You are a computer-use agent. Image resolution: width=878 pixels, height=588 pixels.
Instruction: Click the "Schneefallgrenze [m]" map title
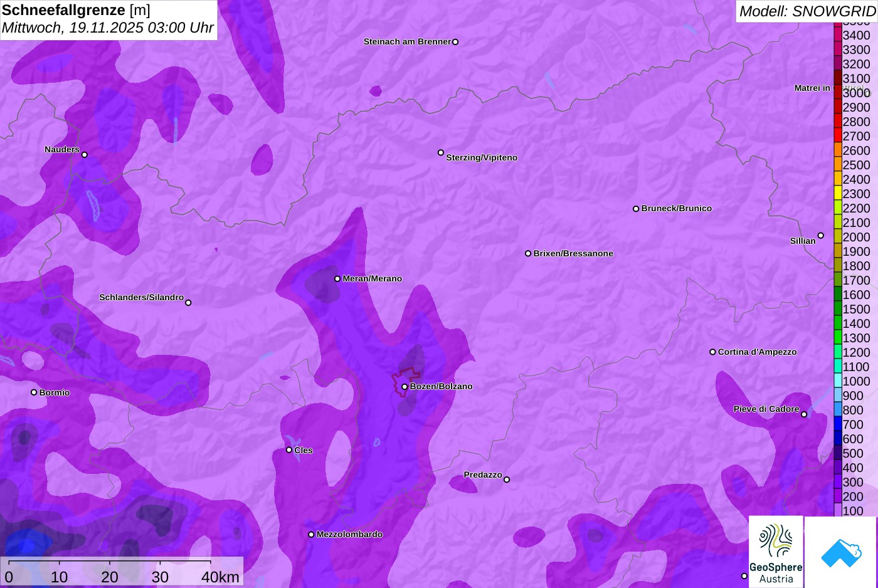76,10
